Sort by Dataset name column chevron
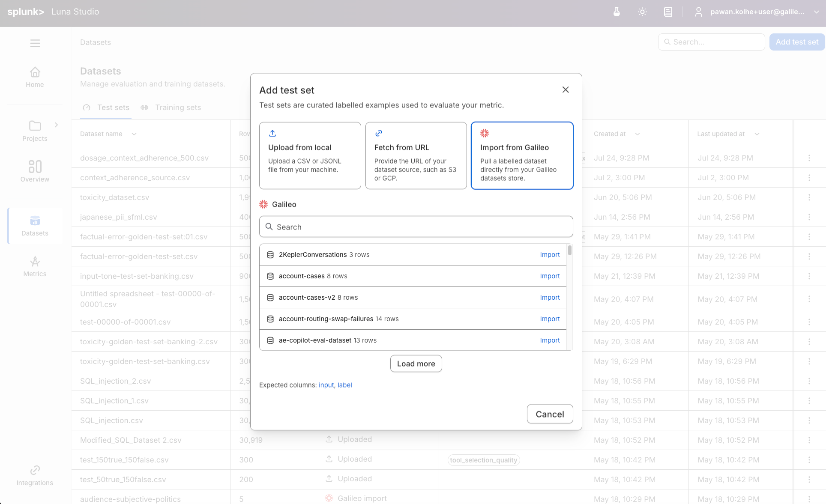This screenshot has width=826, height=504. pyautogui.click(x=134, y=134)
